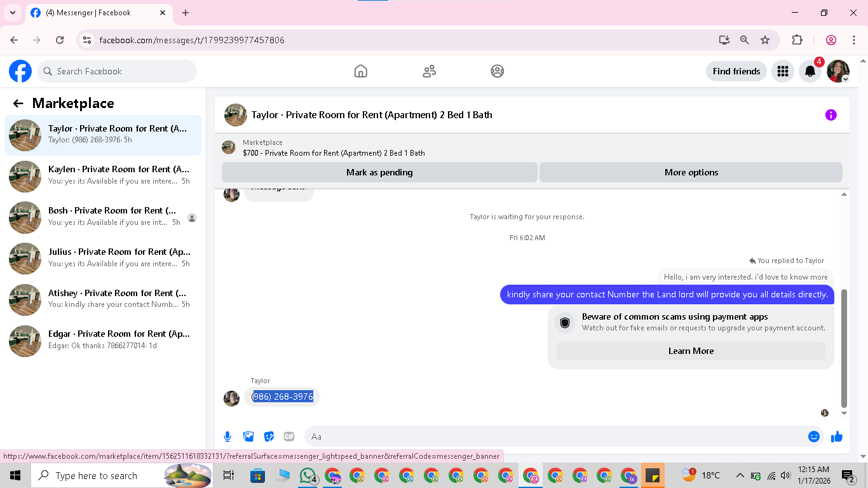Click chat scrollbar up arrow
The image size is (868, 488).
click(844, 194)
